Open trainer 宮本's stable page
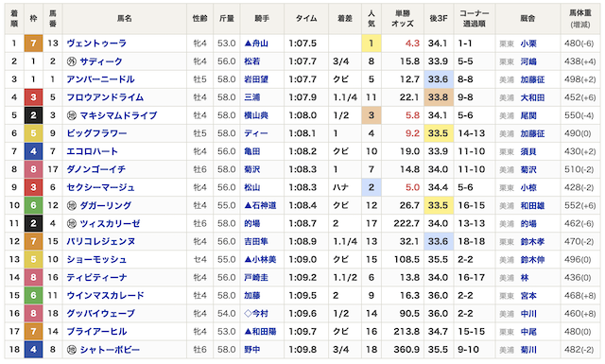 pyautogui.click(x=528, y=296)
